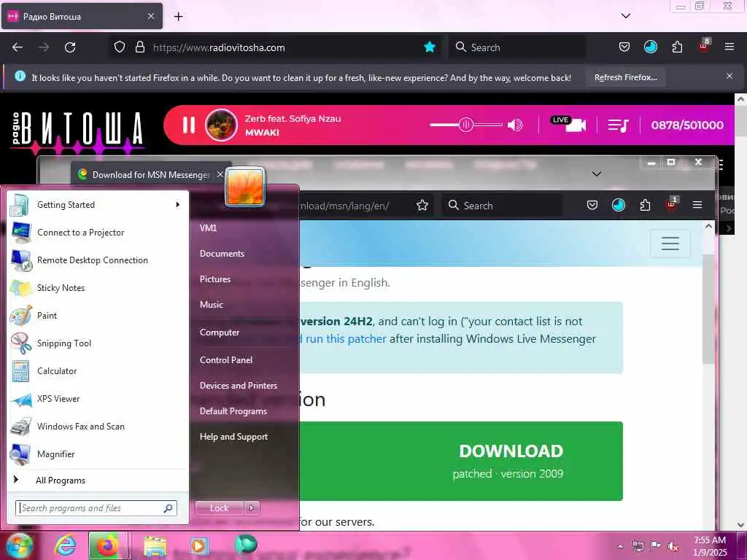Open tracking protection shield in main Firefox
Image resolution: width=747 pixels, height=560 pixels.
(120, 47)
